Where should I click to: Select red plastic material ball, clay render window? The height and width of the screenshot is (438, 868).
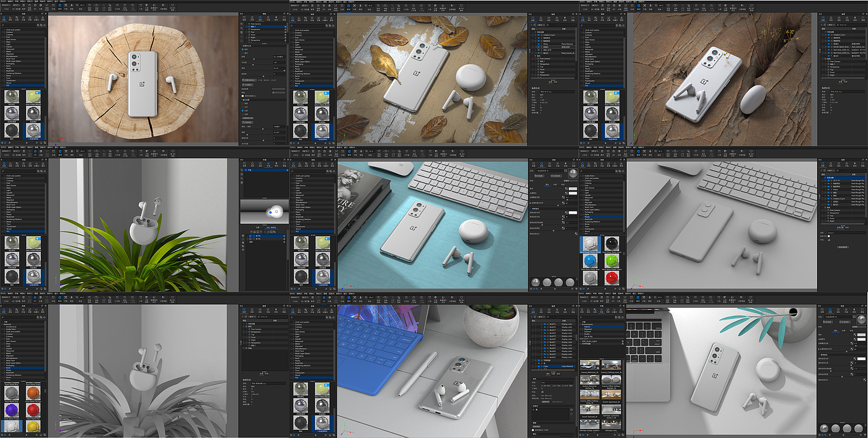(x=611, y=278)
